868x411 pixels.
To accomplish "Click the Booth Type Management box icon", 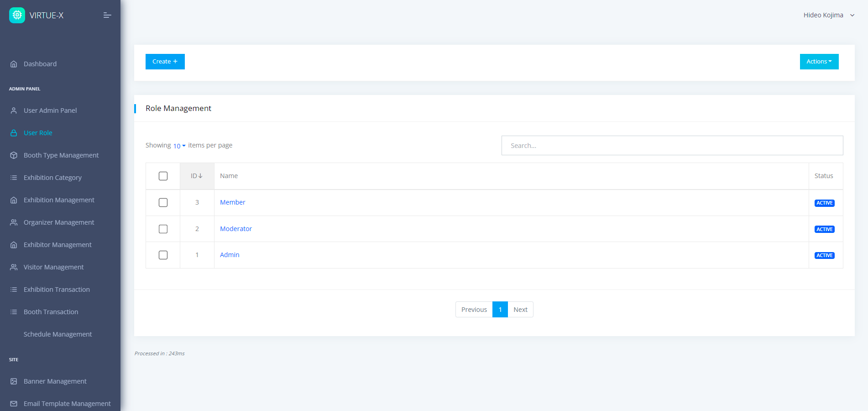I will (14, 155).
